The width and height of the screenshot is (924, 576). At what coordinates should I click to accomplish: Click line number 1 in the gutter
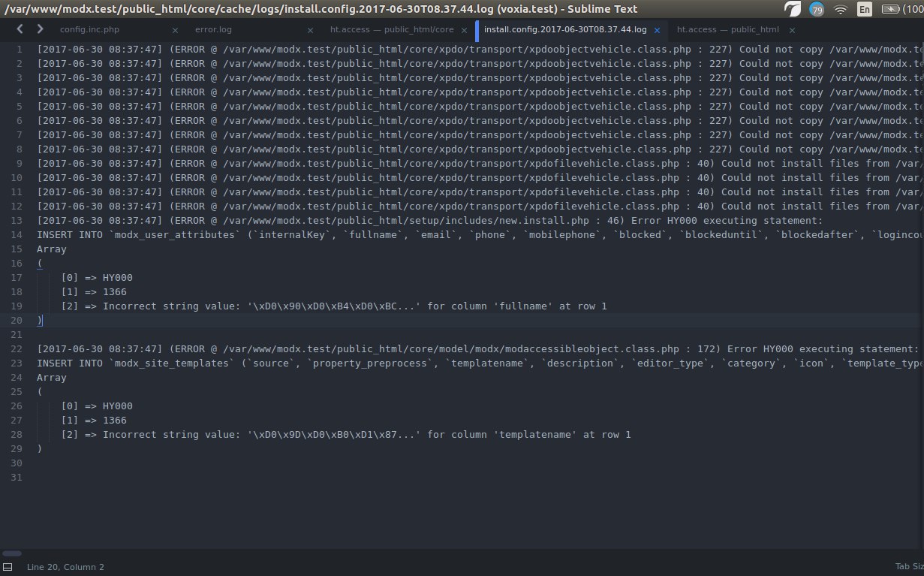20,50
